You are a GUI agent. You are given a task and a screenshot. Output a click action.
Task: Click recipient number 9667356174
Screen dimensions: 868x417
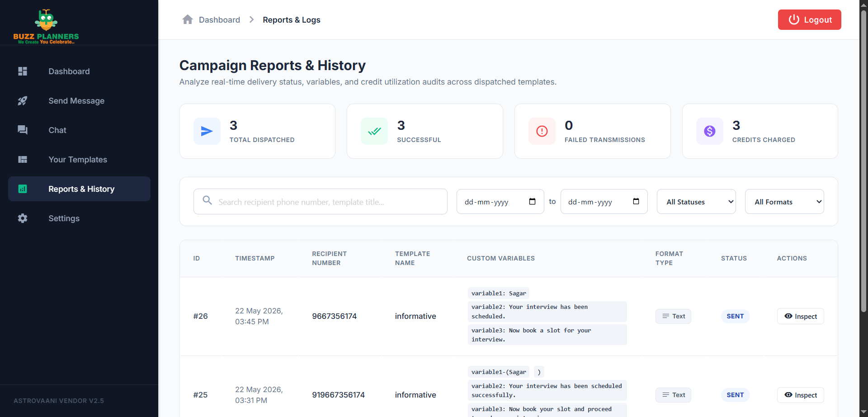(335, 316)
